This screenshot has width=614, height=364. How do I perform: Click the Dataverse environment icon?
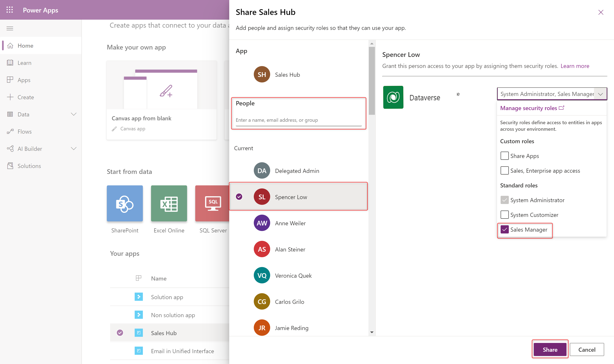coord(393,97)
